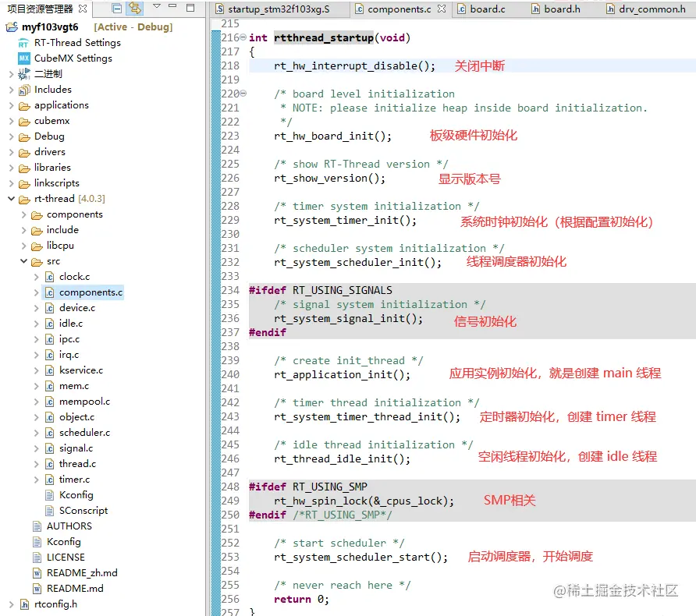The height and width of the screenshot is (616, 696).
Task: Click line number 234 in gutter
Action: (230, 290)
